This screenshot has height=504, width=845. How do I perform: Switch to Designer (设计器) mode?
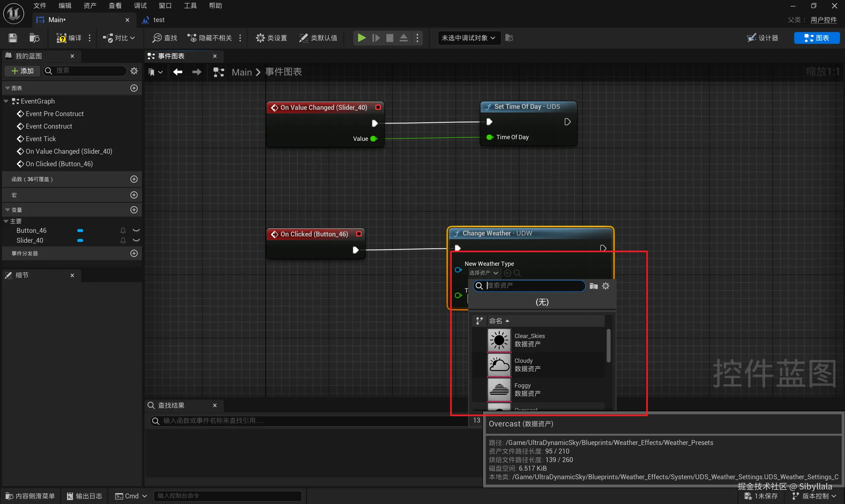point(763,38)
